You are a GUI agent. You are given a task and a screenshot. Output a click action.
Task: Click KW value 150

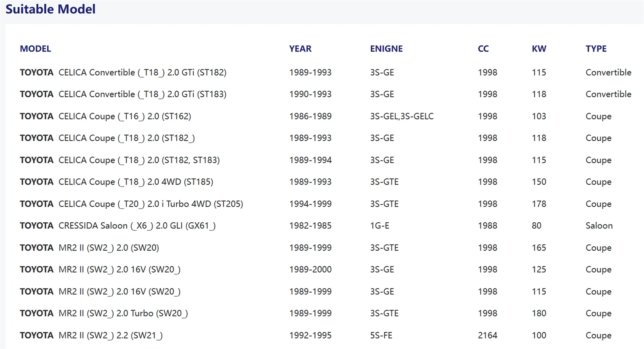539,182
